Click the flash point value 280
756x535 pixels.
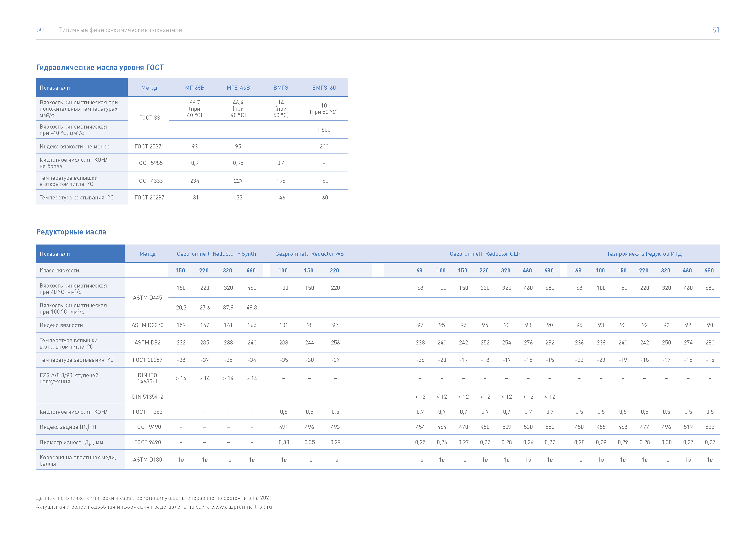coord(710,343)
